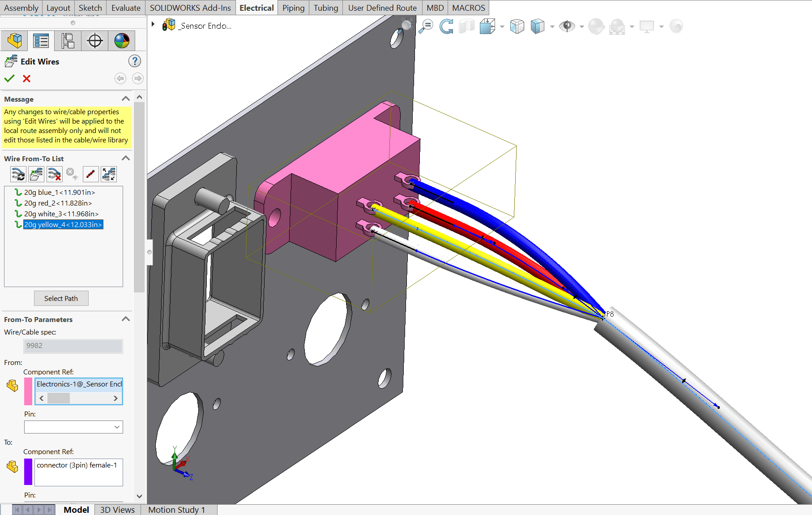Image resolution: width=812 pixels, height=515 pixels.
Task: Click the Select Path button
Action: 61,298
